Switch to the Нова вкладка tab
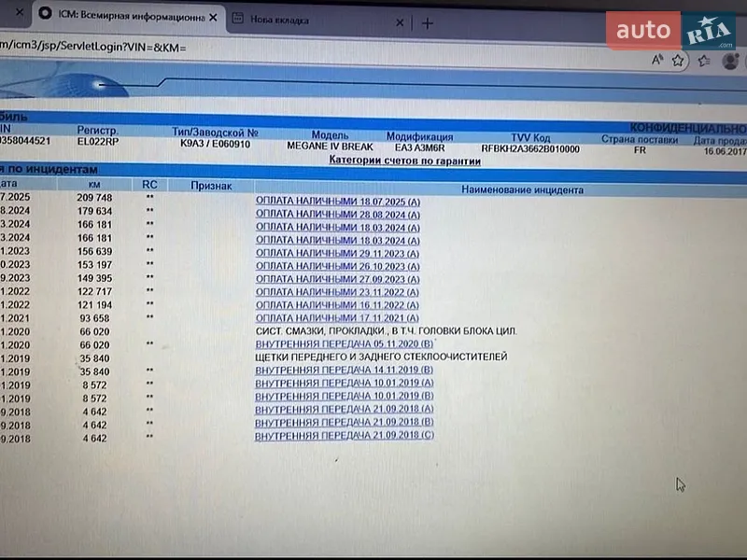The image size is (747, 560). 279,20
